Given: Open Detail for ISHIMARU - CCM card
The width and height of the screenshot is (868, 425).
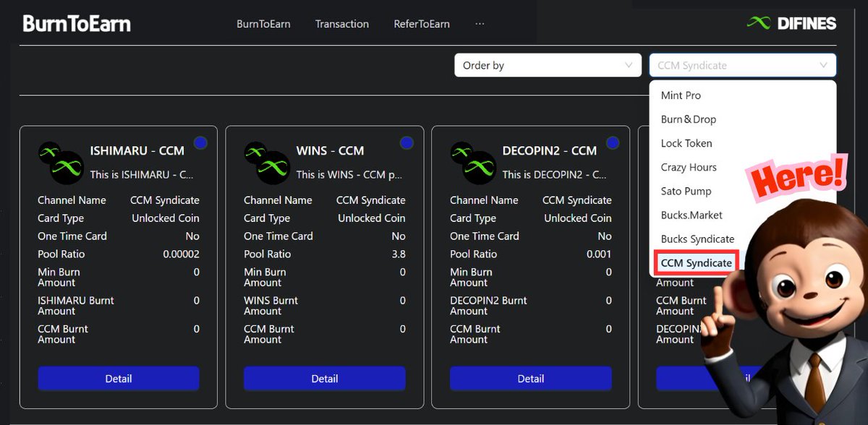Looking at the screenshot, I should (119, 379).
